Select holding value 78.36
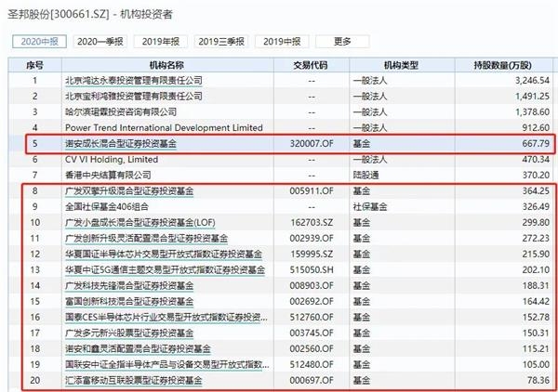Image resolution: width=558 pixels, height=392 pixels. pos(538,380)
